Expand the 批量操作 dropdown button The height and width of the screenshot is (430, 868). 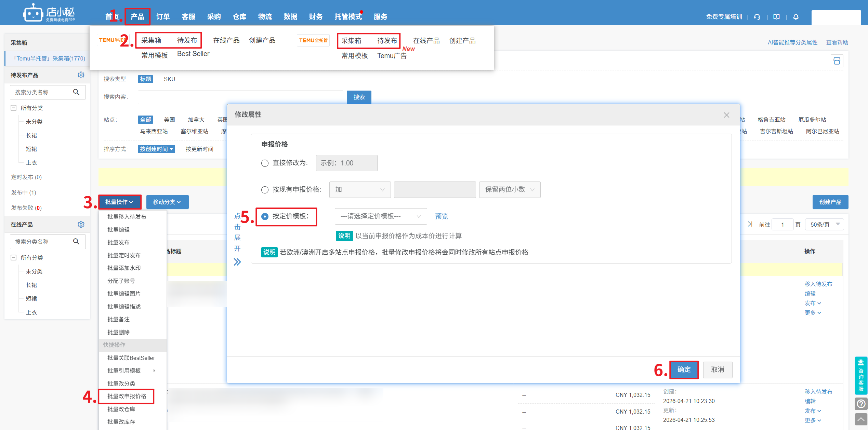tap(119, 202)
